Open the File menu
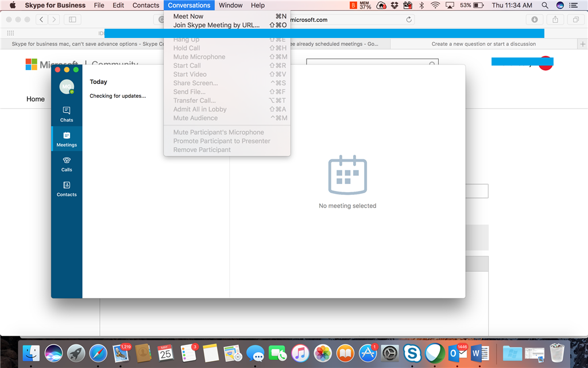 point(99,5)
